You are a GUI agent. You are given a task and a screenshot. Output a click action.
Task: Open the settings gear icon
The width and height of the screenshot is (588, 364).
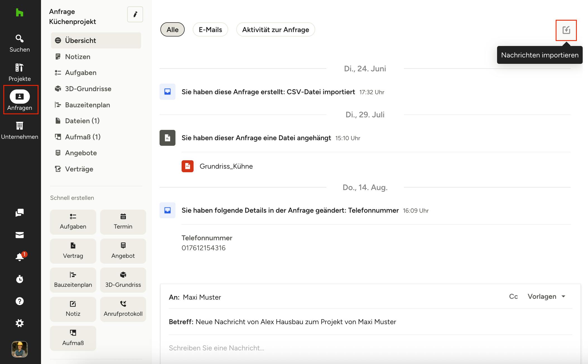(x=20, y=323)
